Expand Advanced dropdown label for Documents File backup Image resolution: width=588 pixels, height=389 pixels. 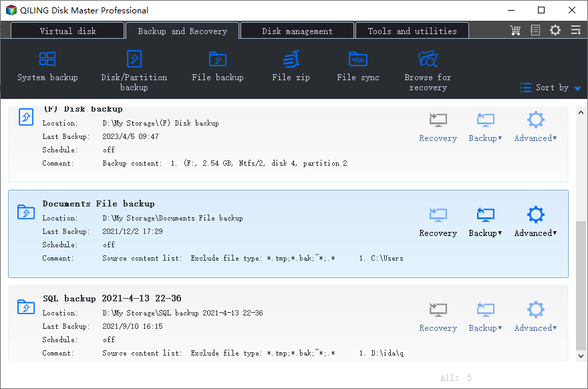(x=535, y=233)
